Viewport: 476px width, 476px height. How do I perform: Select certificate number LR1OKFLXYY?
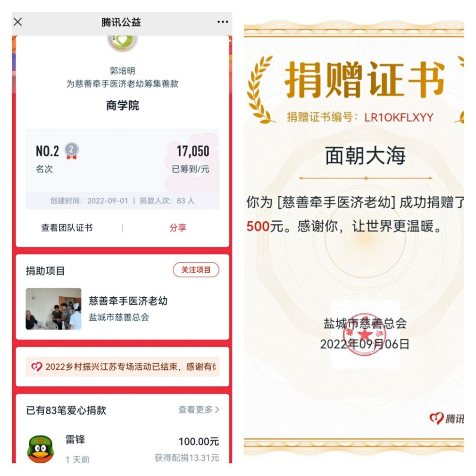coord(399,117)
